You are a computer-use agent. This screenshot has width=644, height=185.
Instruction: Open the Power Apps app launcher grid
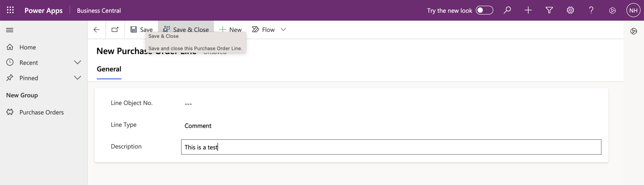[10, 10]
